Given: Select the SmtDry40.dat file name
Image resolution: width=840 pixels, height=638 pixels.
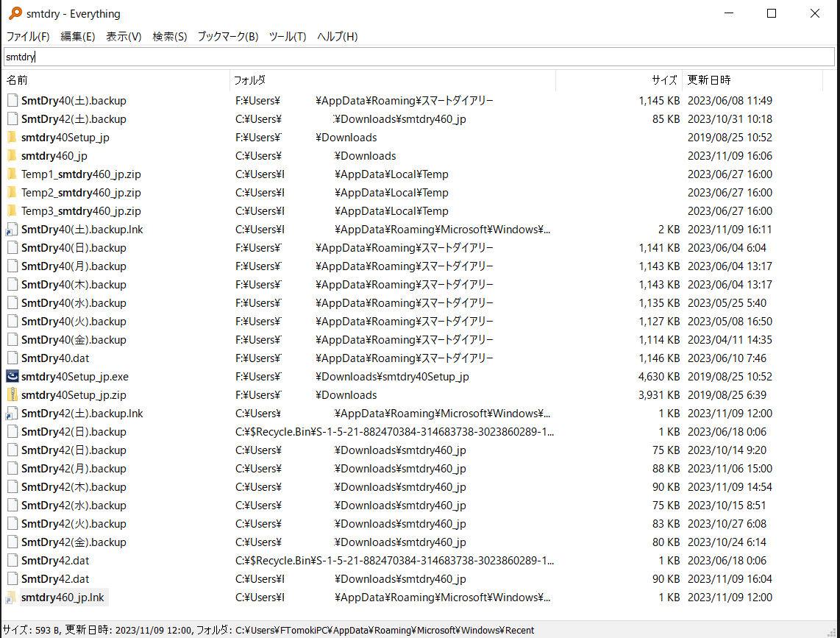Looking at the screenshot, I should click(x=55, y=358).
